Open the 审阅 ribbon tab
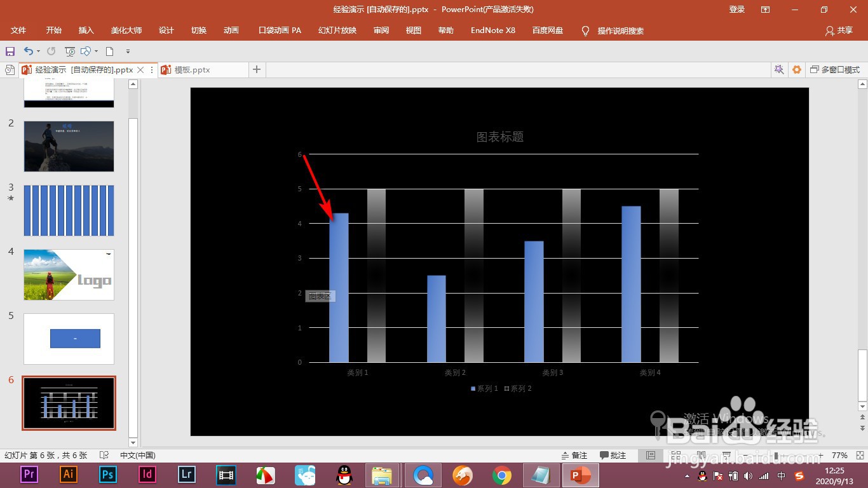This screenshot has height=488, width=868. [x=381, y=30]
